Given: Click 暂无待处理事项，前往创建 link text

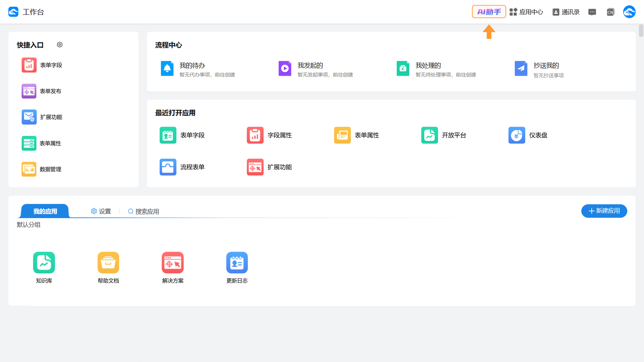Looking at the screenshot, I should [446, 75].
